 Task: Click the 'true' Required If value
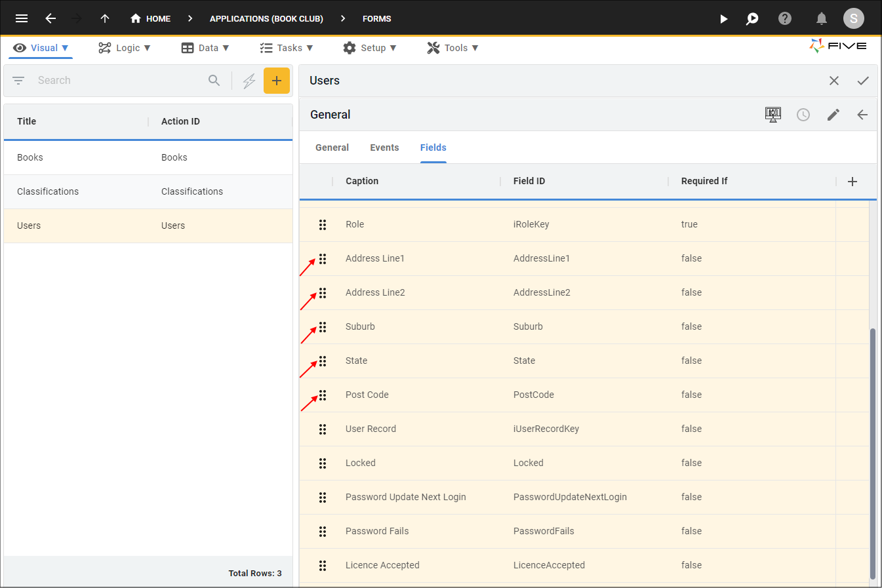coord(689,224)
